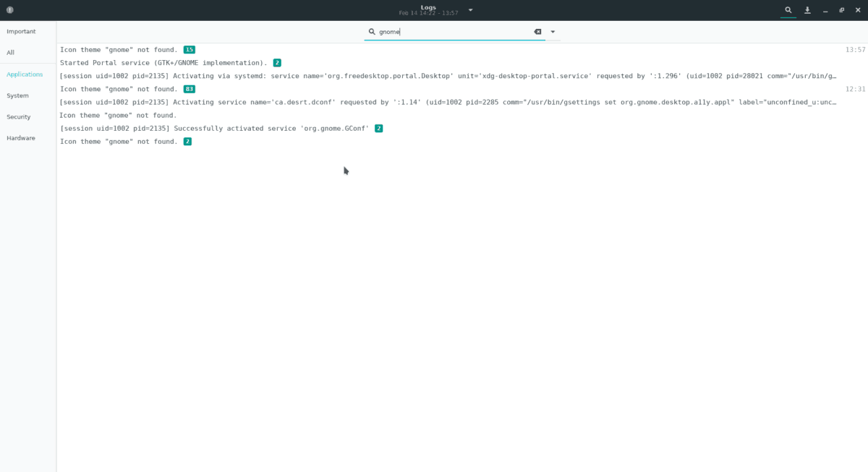Toggle the search button in header bar

pos(788,10)
